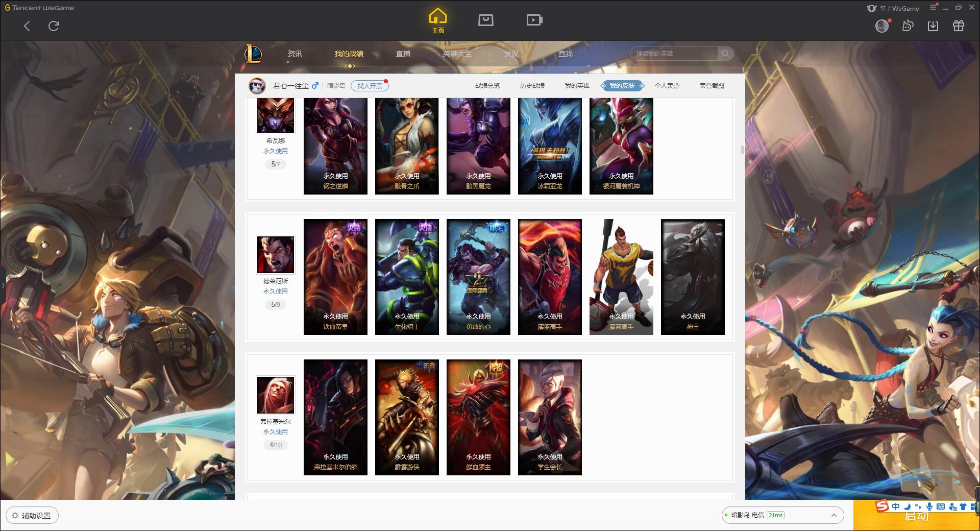
Task: Expand the 暗影岛 电信 server selector
Action: tap(782, 515)
